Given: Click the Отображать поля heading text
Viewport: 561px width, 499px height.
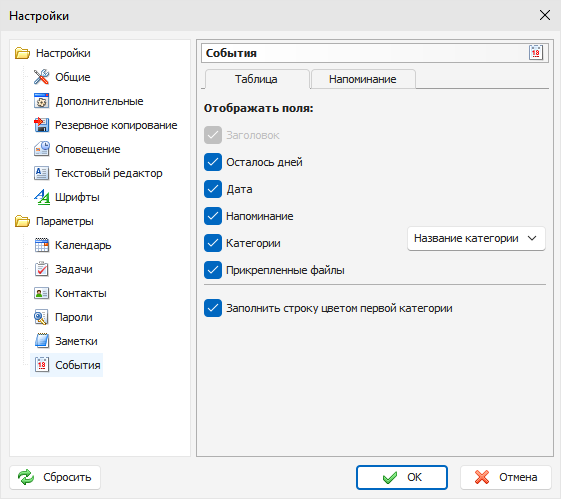Looking at the screenshot, I should tap(258, 108).
